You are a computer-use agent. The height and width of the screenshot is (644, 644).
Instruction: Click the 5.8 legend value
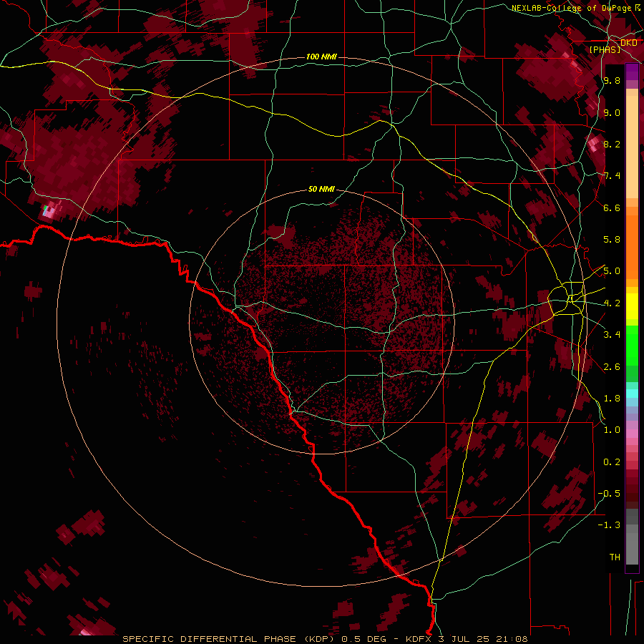coord(612,240)
